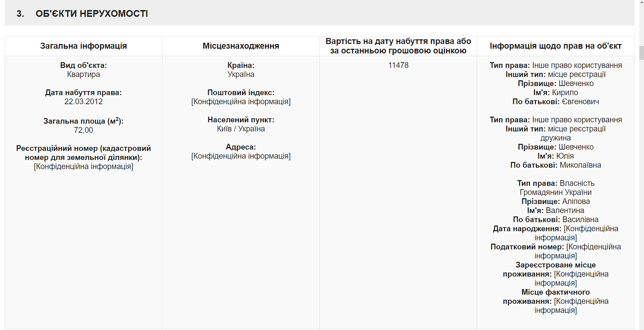644x330 pixels.
Task: Click the settlement value "Київ / Україна"
Action: [241, 129]
